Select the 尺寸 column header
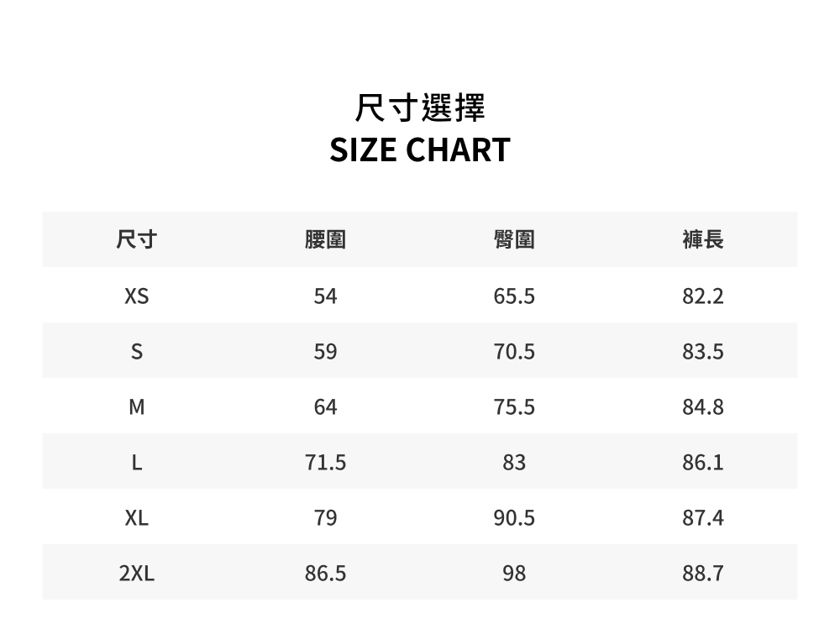The width and height of the screenshot is (840, 629). (136, 240)
